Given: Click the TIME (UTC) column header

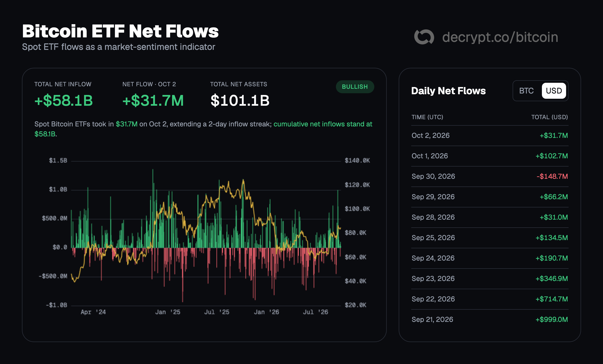Looking at the screenshot, I should (x=427, y=117).
